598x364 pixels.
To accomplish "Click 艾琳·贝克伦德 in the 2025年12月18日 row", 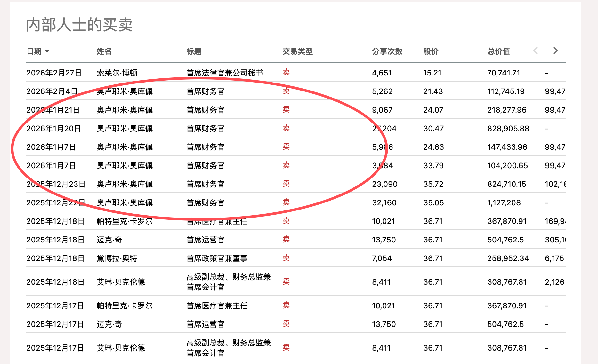I will pos(121,282).
